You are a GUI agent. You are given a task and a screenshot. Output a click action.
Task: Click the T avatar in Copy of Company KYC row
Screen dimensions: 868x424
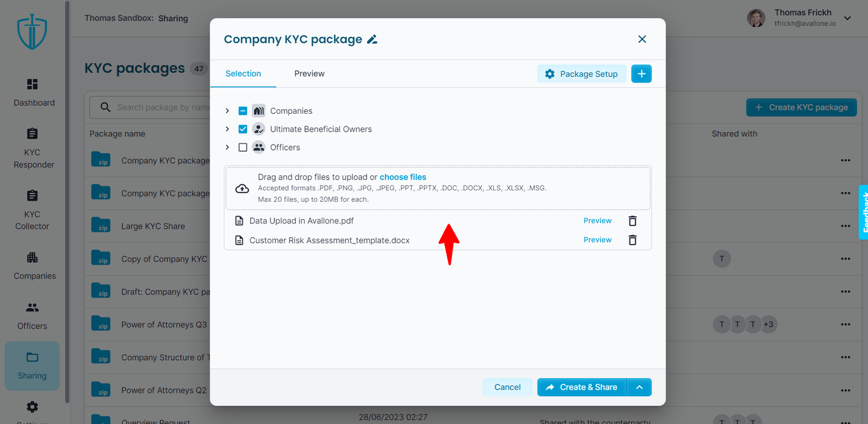coord(722,259)
